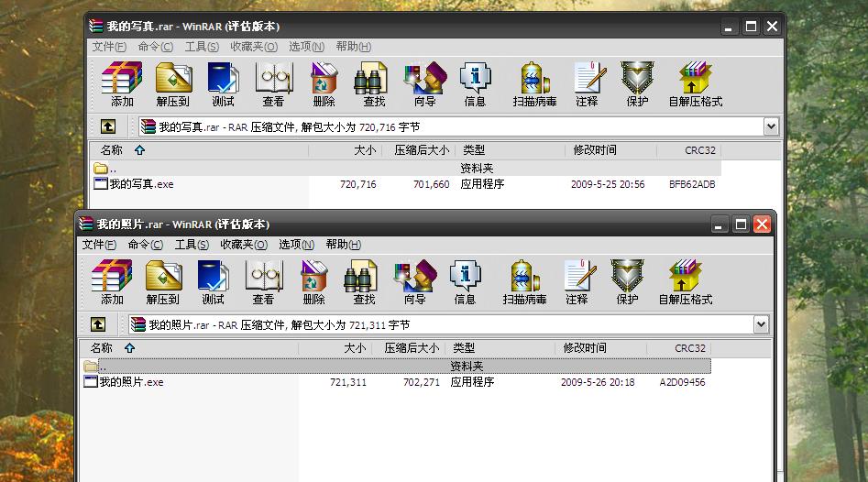This screenshot has height=482, width=868.
Task: Select parent folder '..' row in 我的照片.rar window
Action: coord(396,366)
